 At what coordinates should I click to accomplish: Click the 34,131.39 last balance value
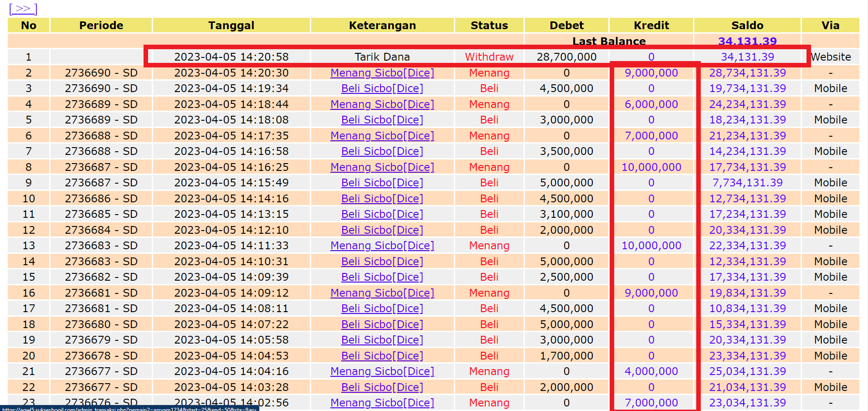click(x=747, y=41)
